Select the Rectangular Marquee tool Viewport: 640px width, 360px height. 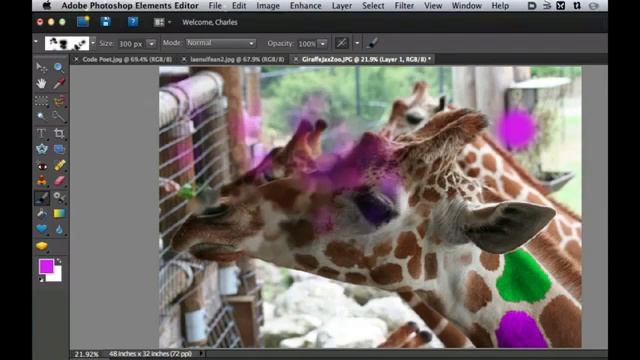tap(41, 100)
